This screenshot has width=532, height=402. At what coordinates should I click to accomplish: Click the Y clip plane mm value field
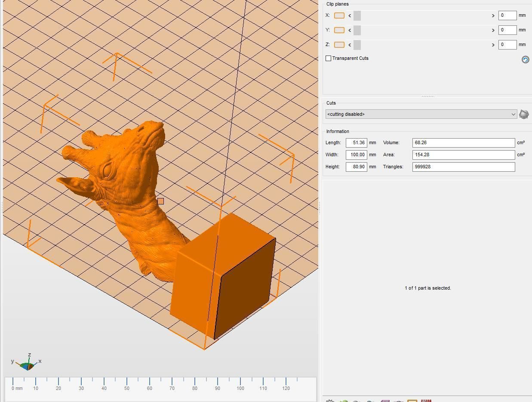[507, 30]
